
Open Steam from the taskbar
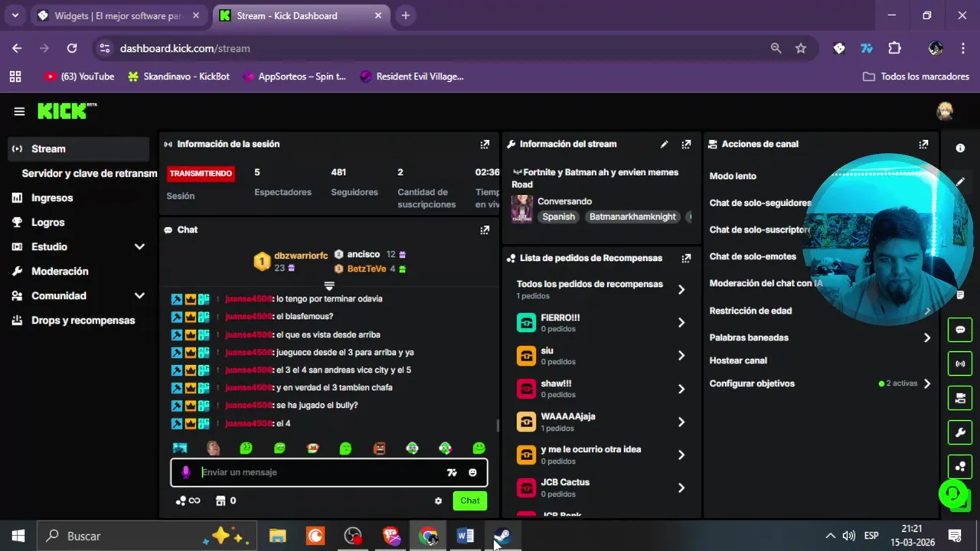click(502, 536)
